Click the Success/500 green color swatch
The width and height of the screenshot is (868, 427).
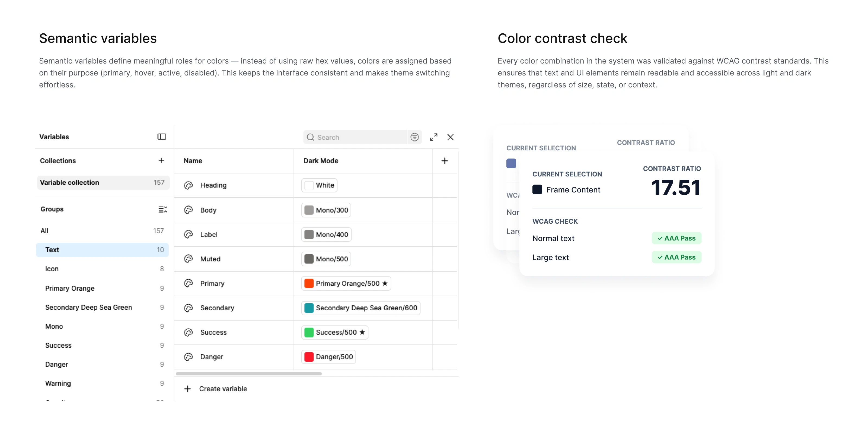(309, 332)
